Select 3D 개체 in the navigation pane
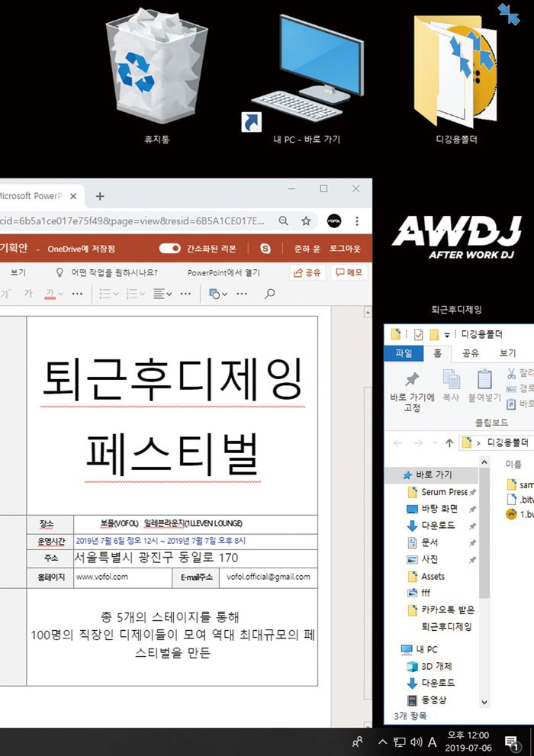This screenshot has width=534, height=756. (430, 666)
